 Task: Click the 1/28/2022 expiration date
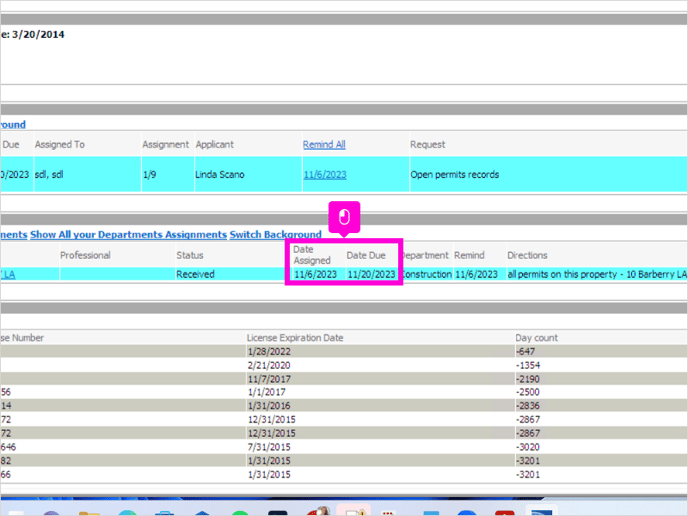[x=269, y=351]
